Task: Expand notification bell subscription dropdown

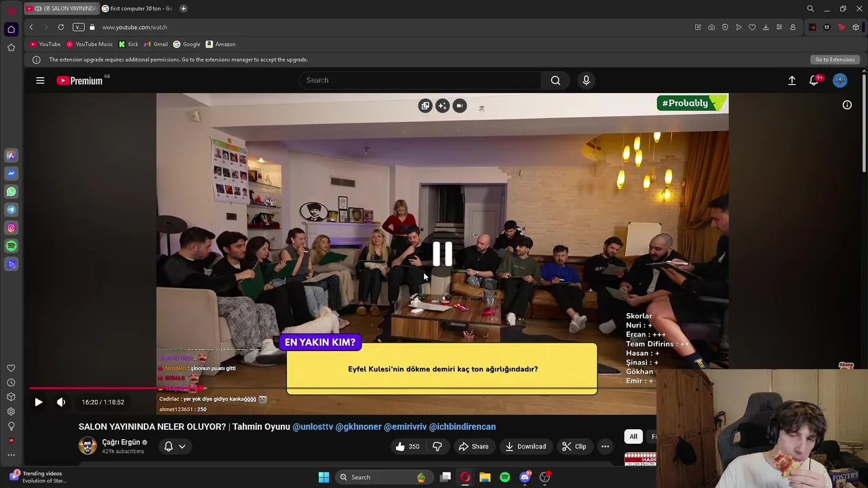Action: (174, 446)
